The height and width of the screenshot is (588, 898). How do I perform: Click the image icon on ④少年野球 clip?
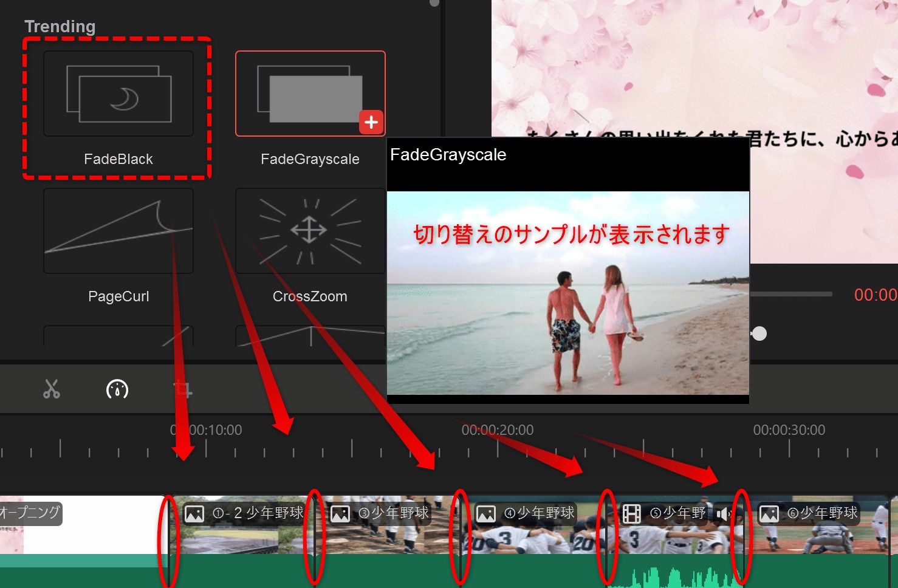click(486, 514)
